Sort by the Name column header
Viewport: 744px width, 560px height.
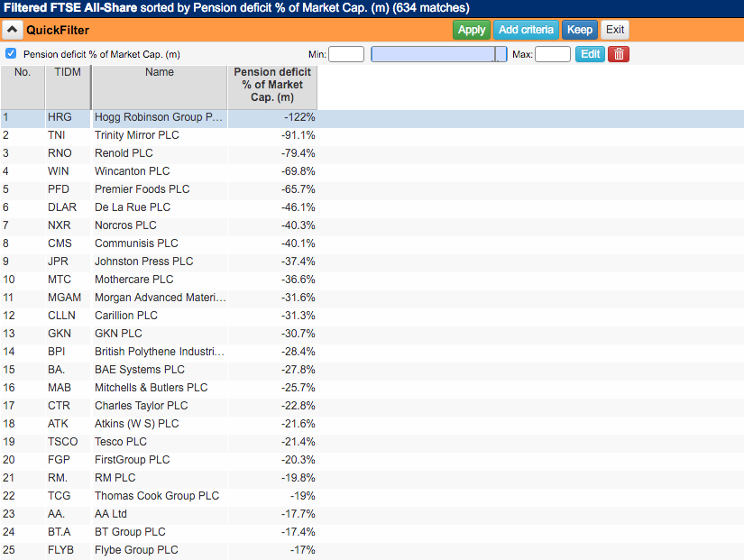coord(160,87)
